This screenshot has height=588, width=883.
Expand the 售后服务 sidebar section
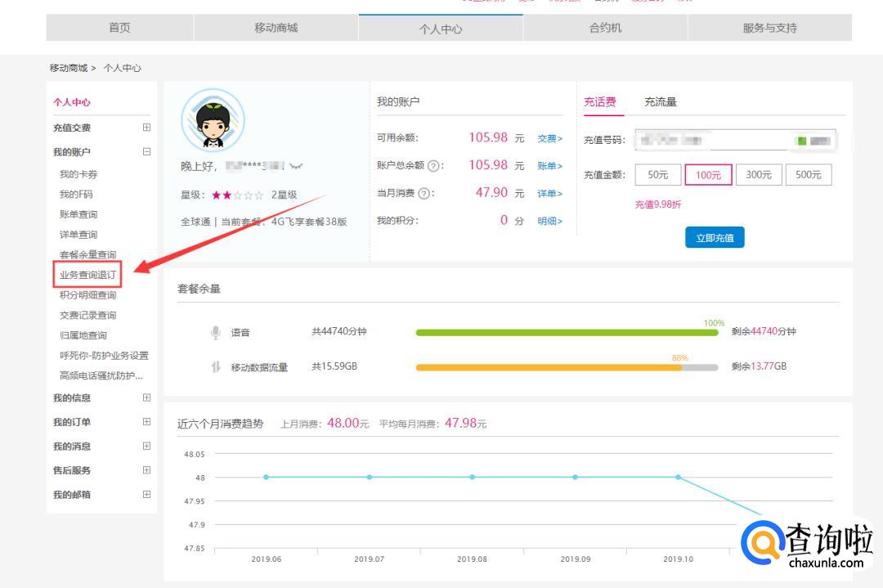146,470
